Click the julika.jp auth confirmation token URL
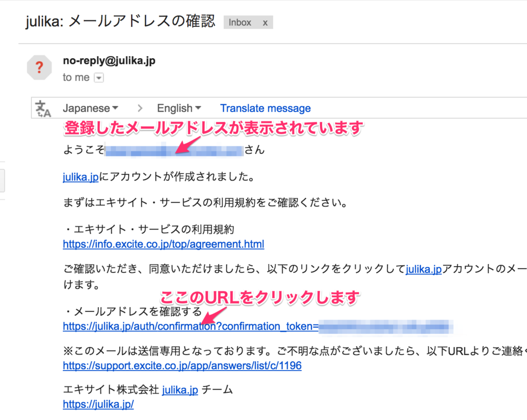 [257, 326]
